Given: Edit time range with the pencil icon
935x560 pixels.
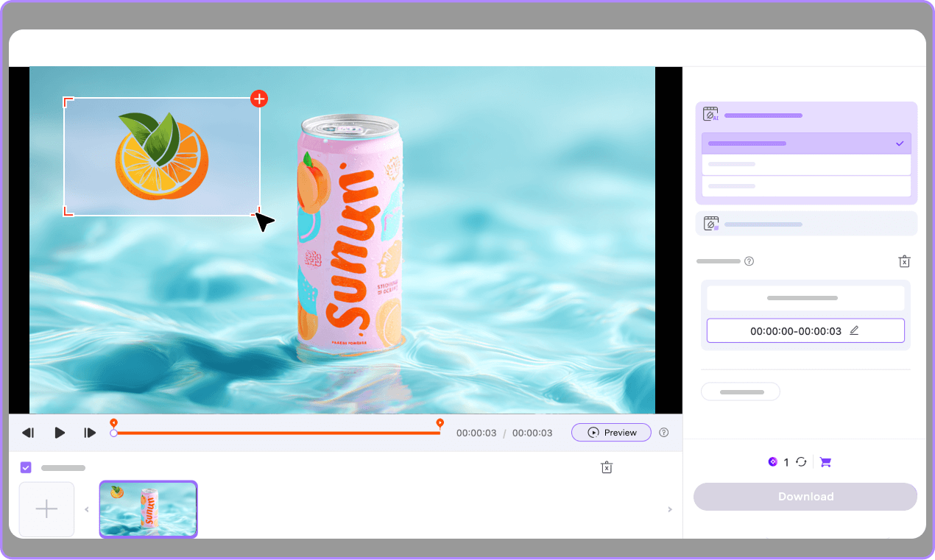Looking at the screenshot, I should pyautogui.click(x=854, y=331).
